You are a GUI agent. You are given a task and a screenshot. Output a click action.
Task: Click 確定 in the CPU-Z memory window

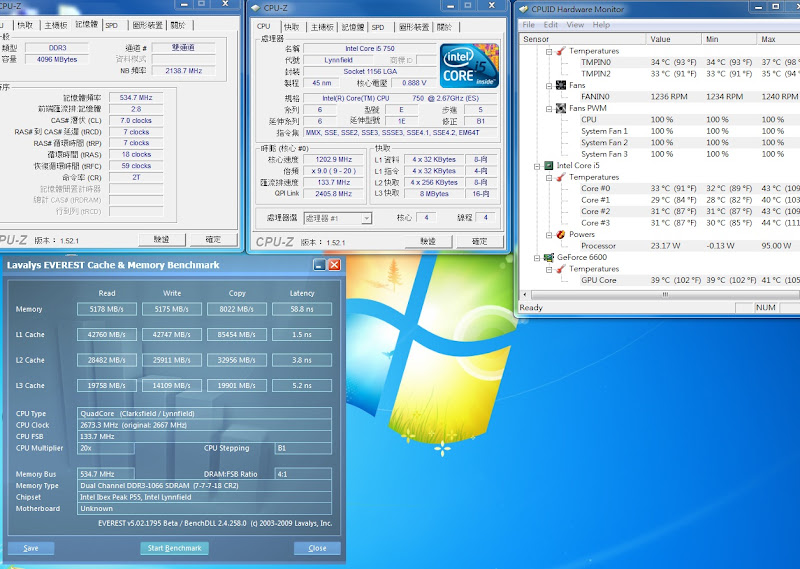coord(213,239)
